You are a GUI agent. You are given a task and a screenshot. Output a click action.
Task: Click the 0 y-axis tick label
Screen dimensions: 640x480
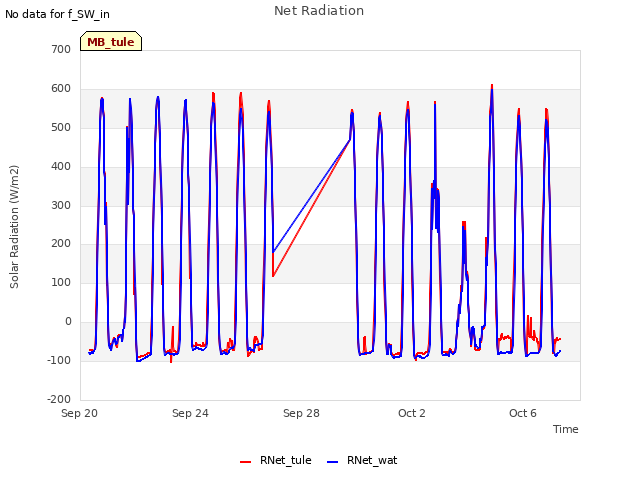(68, 322)
